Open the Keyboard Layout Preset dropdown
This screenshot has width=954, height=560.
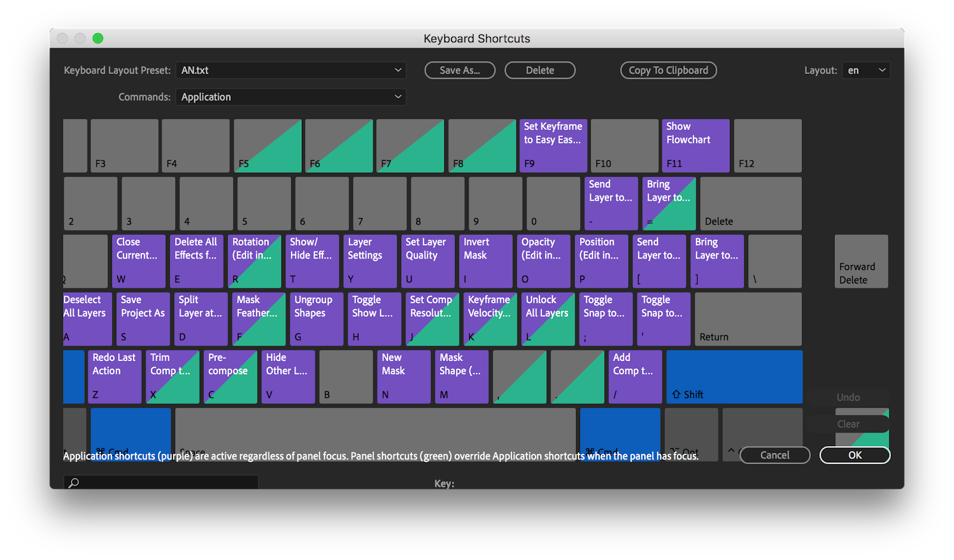click(291, 70)
